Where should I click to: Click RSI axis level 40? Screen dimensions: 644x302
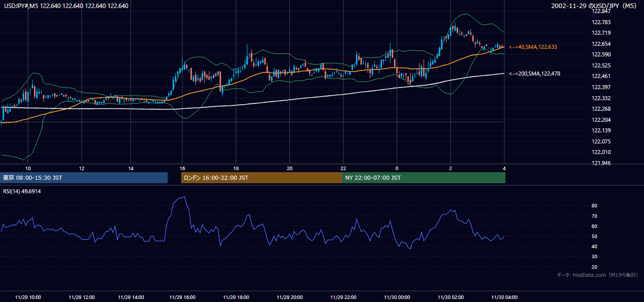(x=595, y=246)
